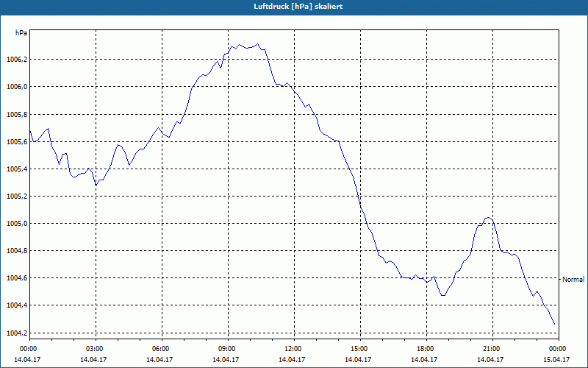Click the '1004,4' y-axis label

(17, 305)
